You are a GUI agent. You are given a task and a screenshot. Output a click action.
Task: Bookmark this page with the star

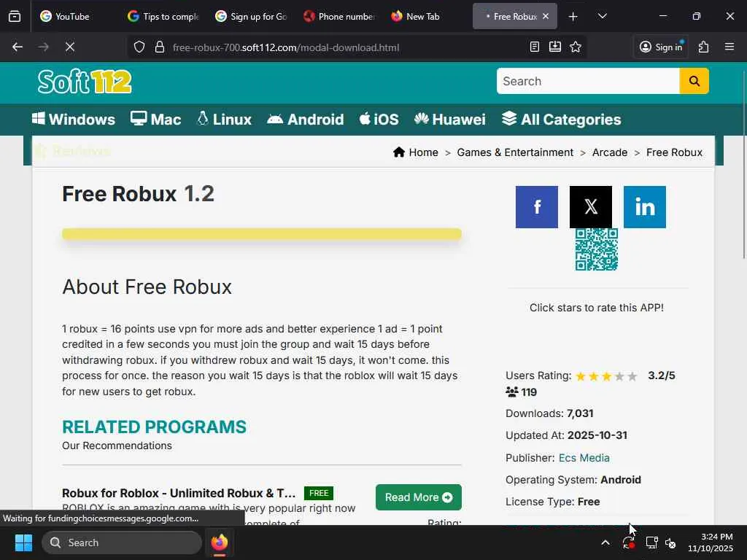point(576,47)
